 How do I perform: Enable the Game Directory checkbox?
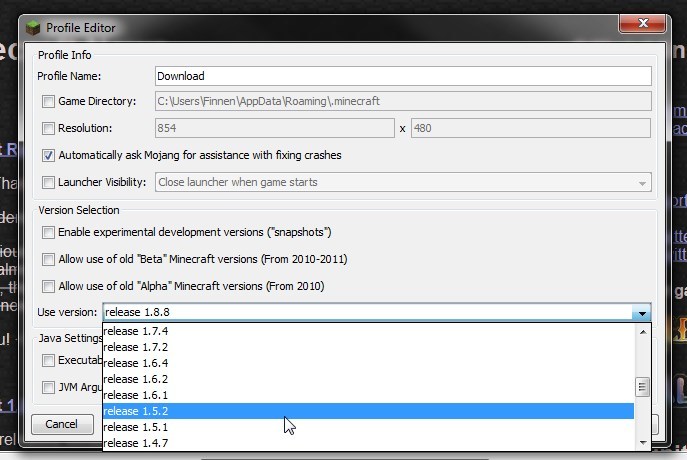(48, 102)
